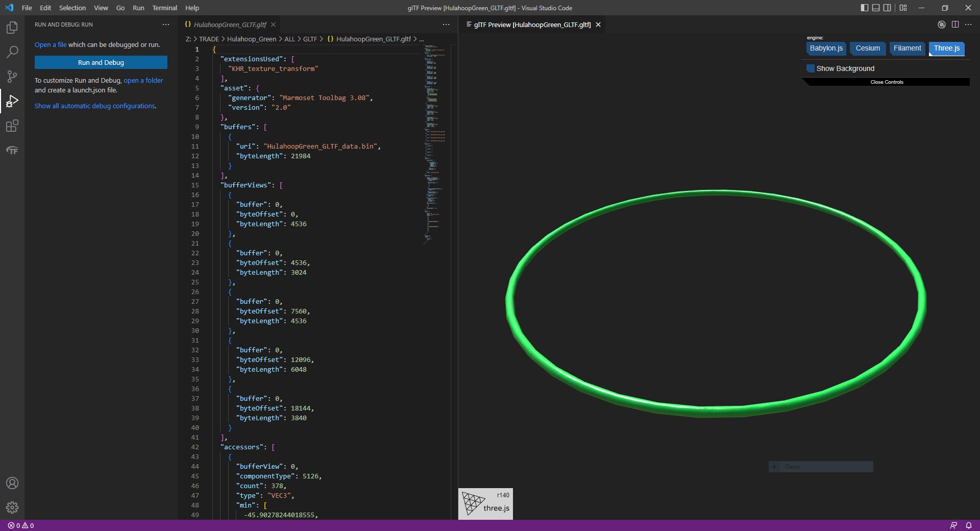
Task: Open the Explorer view in activity bar
Action: [x=12, y=28]
